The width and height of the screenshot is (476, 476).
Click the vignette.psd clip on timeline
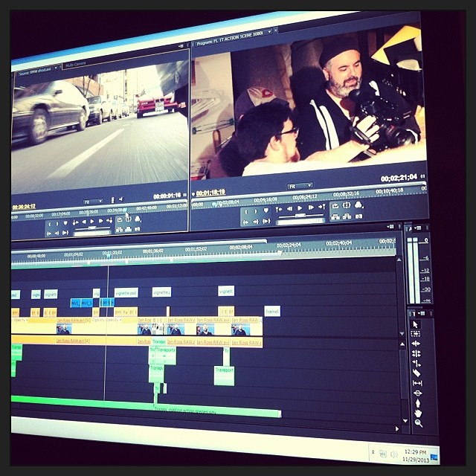126,292
